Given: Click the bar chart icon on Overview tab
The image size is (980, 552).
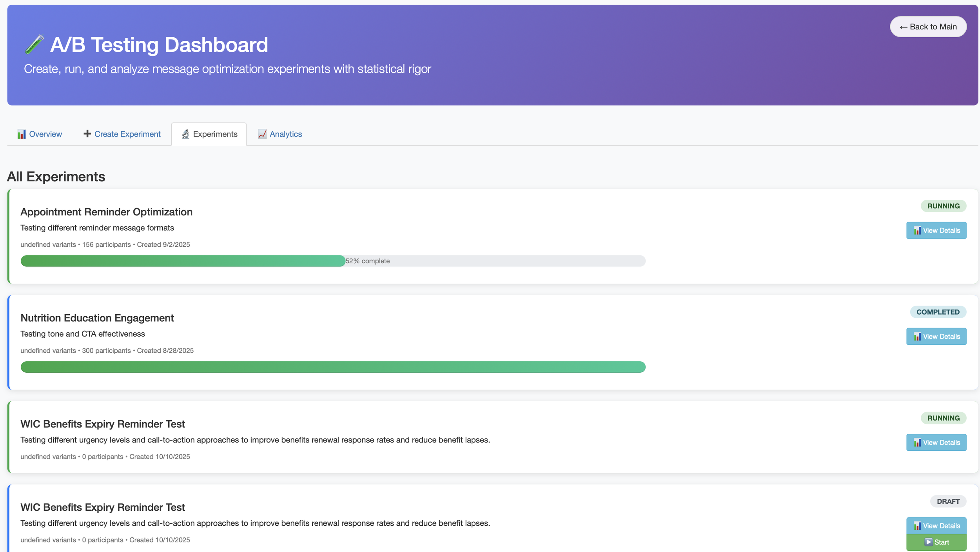Looking at the screenshot, I should click(22, 134).
